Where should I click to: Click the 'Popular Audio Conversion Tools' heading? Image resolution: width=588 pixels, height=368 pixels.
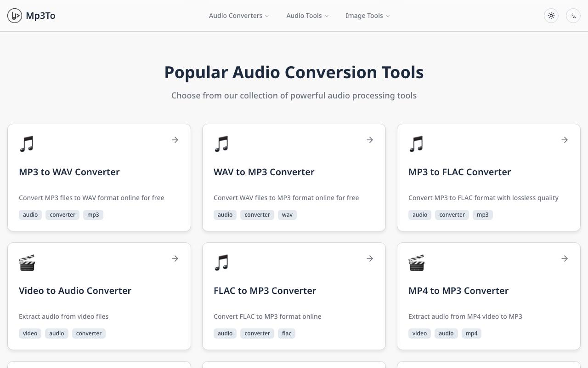point(294,72)
